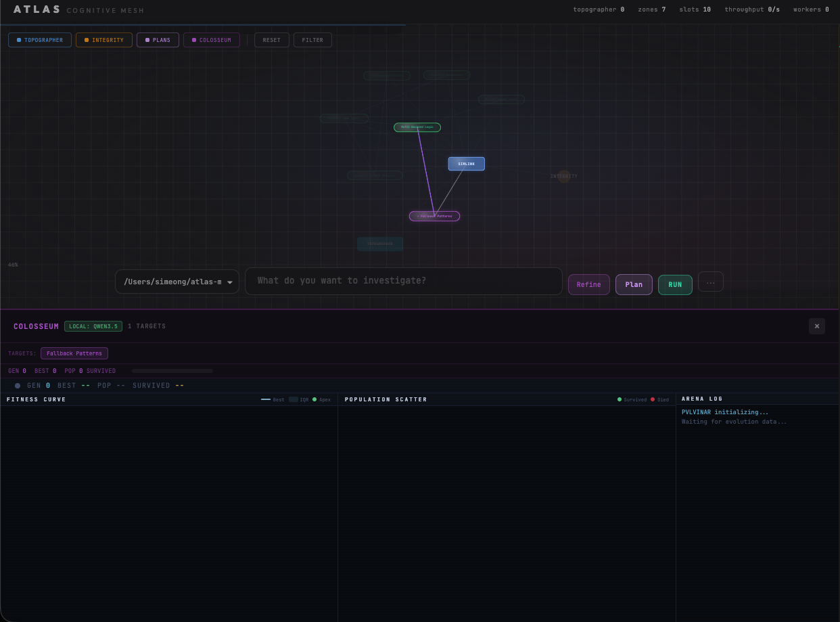Click the Apex marker icon in fitness legend
The image size is (840, 622).
coord(314,399)
